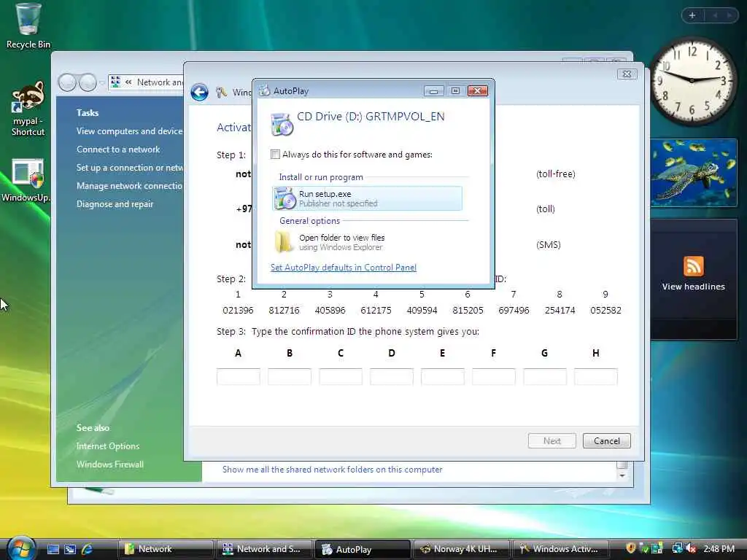This screenshot has height=560, width=747.
Task: Click installation ID group 052582
Action: tap(605, 311)
